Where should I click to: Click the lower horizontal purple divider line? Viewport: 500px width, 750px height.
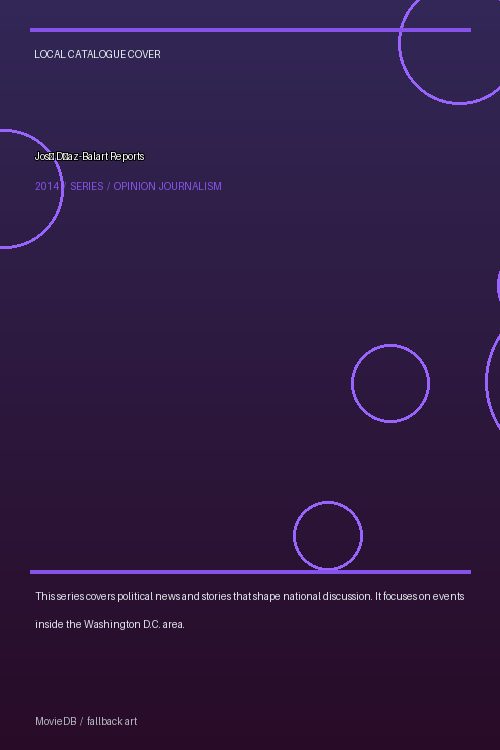[250, 572]
